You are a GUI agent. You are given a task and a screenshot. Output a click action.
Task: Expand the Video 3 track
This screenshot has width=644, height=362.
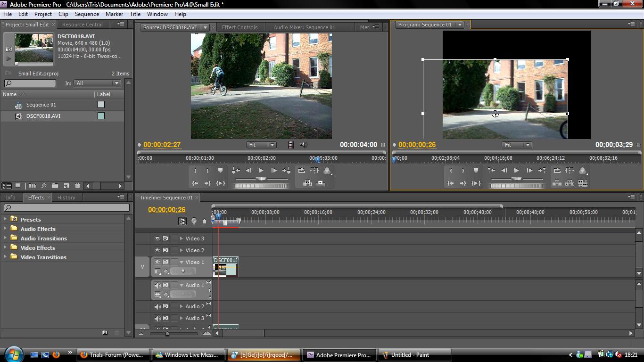pyautogui.click(x=182, y=239)
